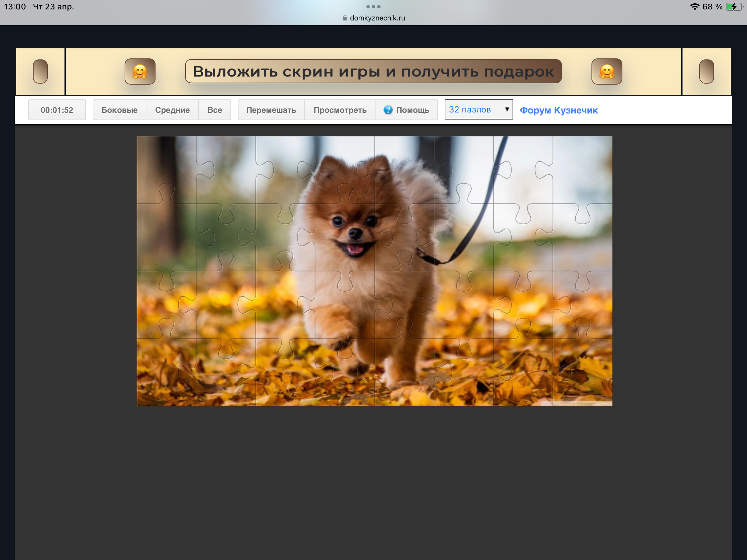Open the Форум Кузнечик link

pos(559,110)
